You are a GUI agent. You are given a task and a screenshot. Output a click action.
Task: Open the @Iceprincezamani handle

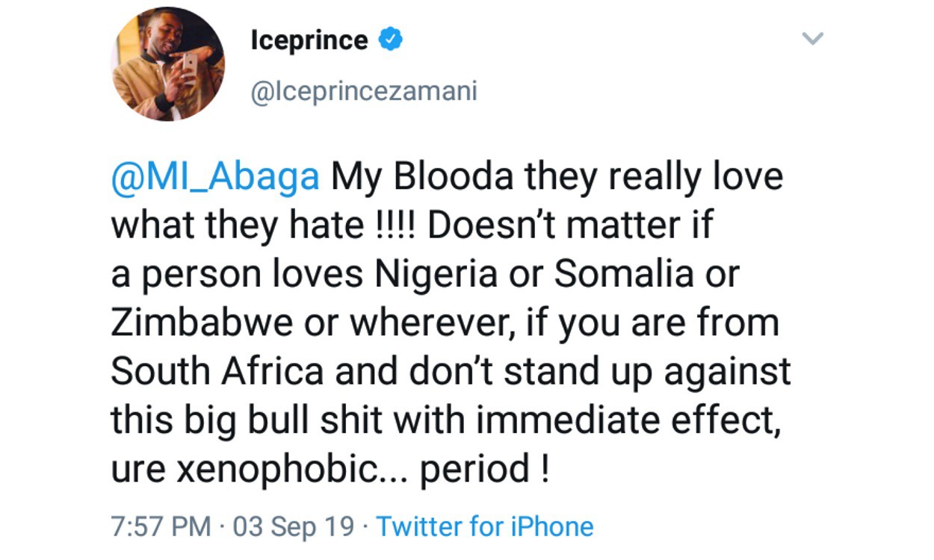tap(365, 93)
